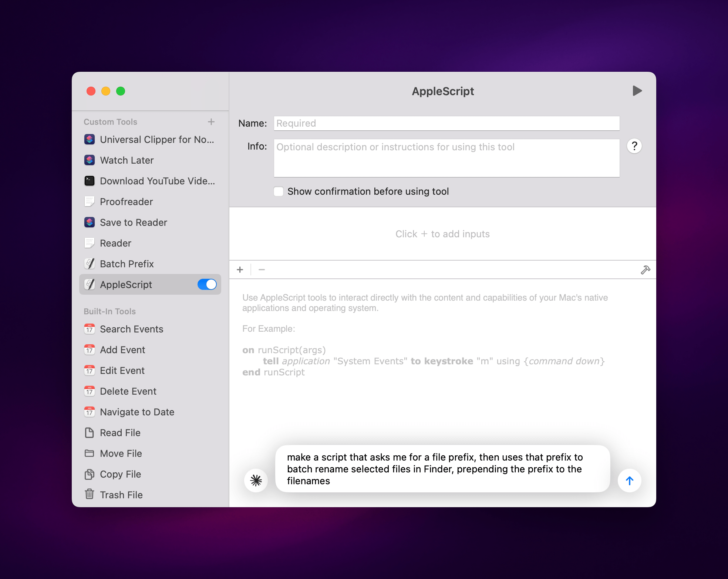Select the Move File tool
The image size is (728, 579).
click(x=150, y=453)
